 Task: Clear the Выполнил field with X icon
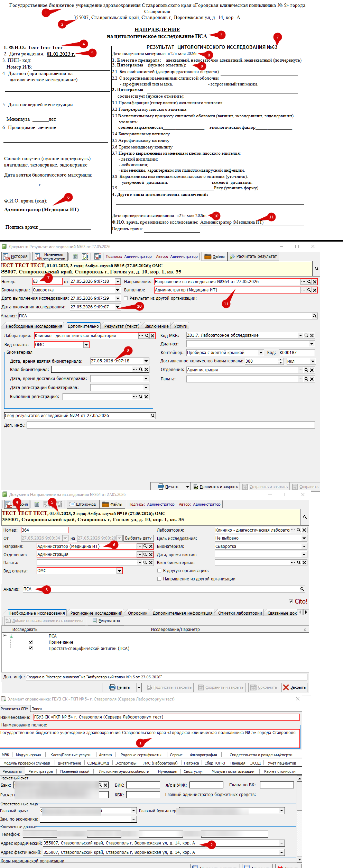315,290
